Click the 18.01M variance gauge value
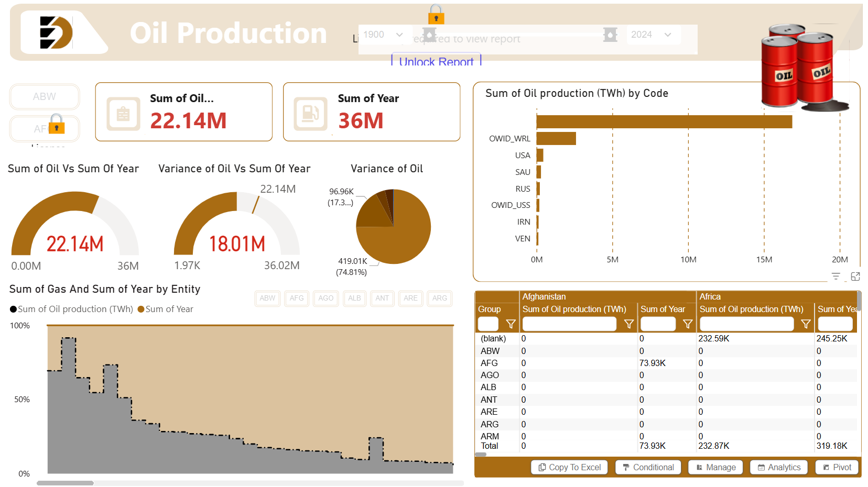The width and height of the screenshot is (868, 487). pyautogui.click(x=237, y=244)
